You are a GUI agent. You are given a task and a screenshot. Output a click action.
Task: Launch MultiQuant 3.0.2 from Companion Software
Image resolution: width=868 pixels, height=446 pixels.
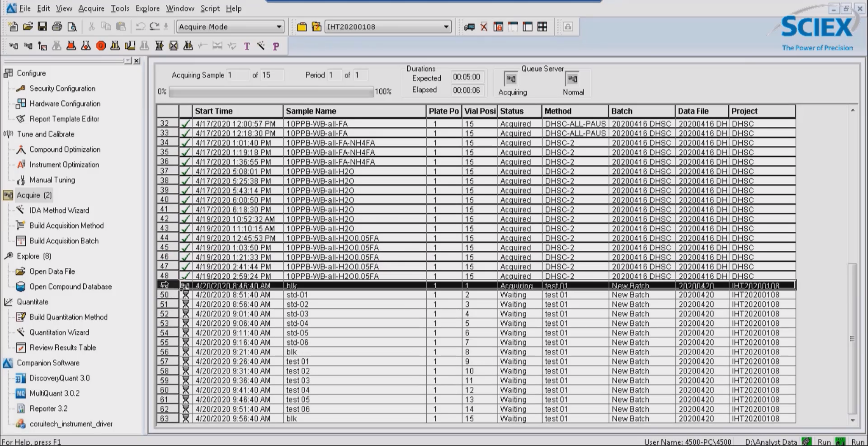click(x=54, y=393)
